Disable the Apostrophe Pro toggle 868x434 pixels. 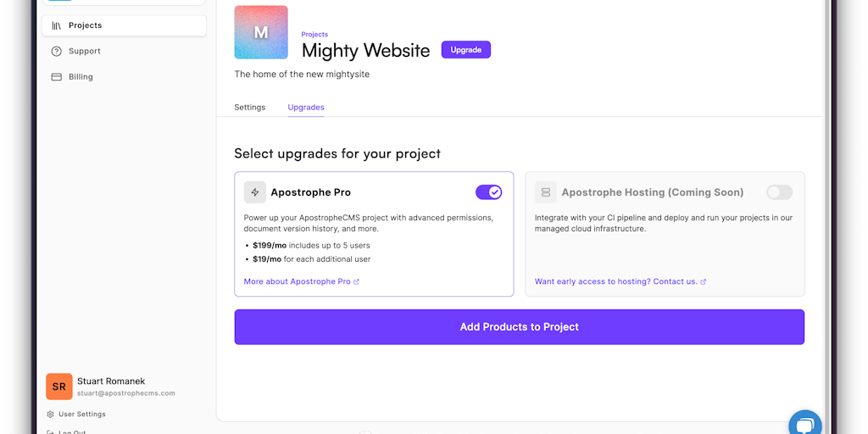coord(489,192)
